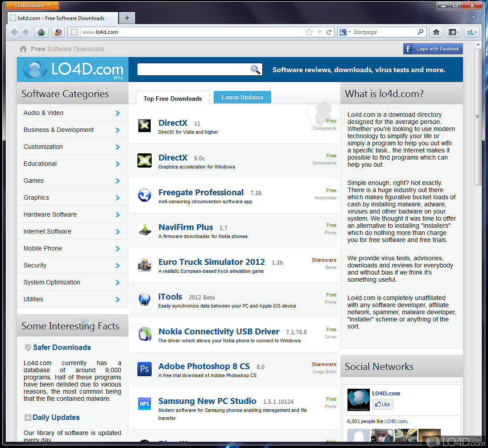Open the Euro Truck Simulator 2012 link
The width and height of the screenshot is (488, 448).
tap(211, 262)
